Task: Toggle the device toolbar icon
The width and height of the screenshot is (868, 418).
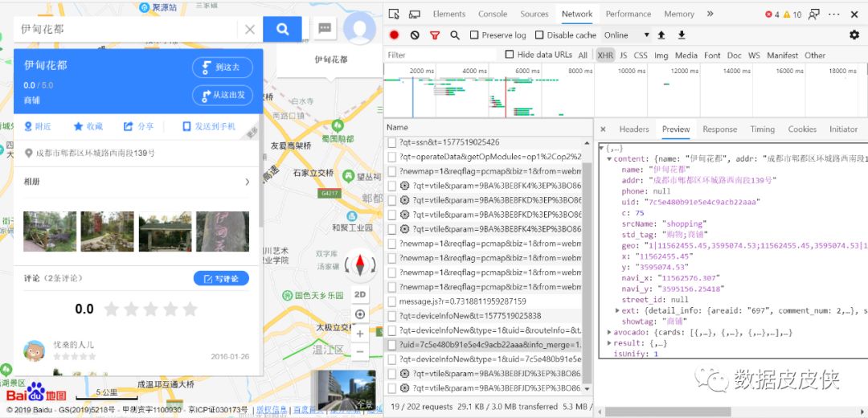Action: point(414,14)
